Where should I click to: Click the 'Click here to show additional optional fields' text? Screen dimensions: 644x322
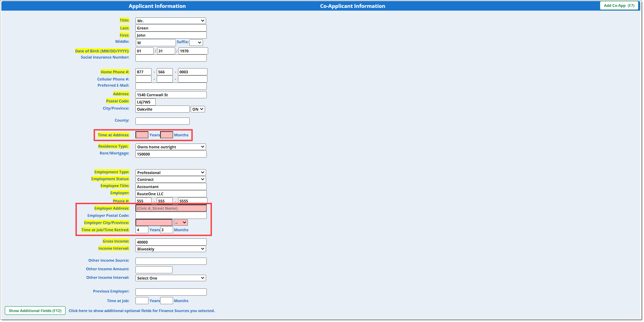(142, 311)
